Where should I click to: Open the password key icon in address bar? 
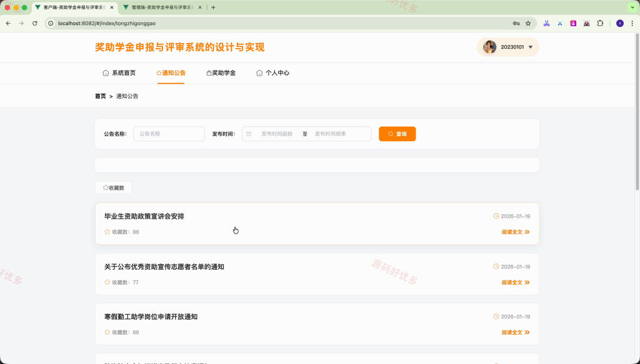click(516, 23)
